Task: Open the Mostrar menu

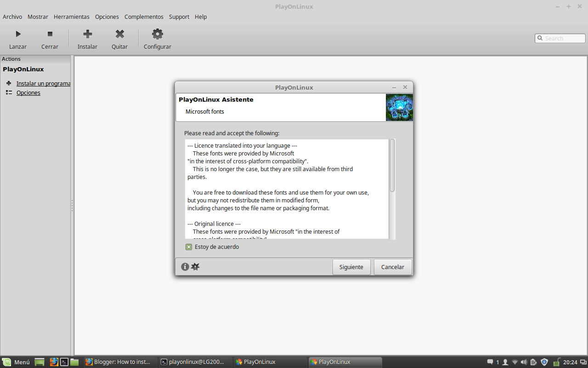Action: point(38,17)
